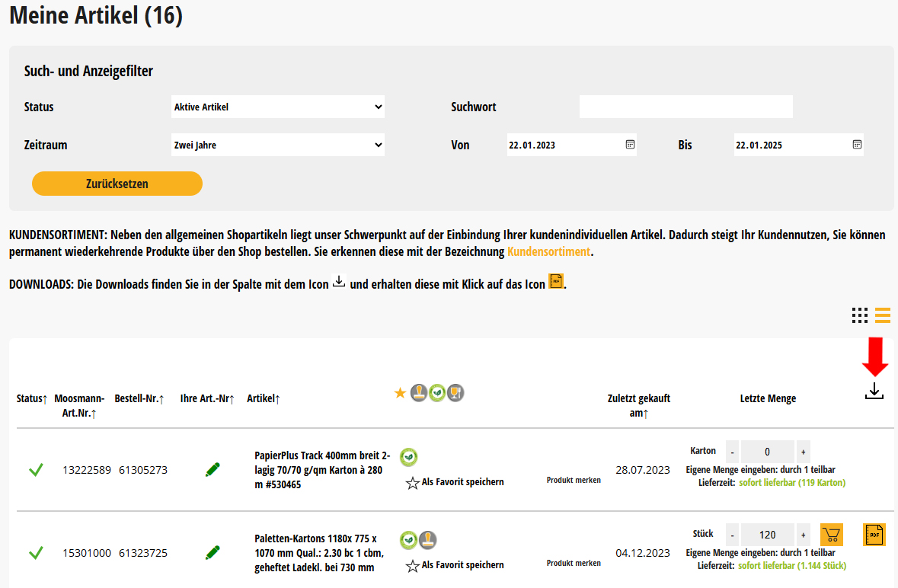The width and height of the screenshot is (898, 588).
Task: Open the Status dropdown filter
Action: [277, 107]
